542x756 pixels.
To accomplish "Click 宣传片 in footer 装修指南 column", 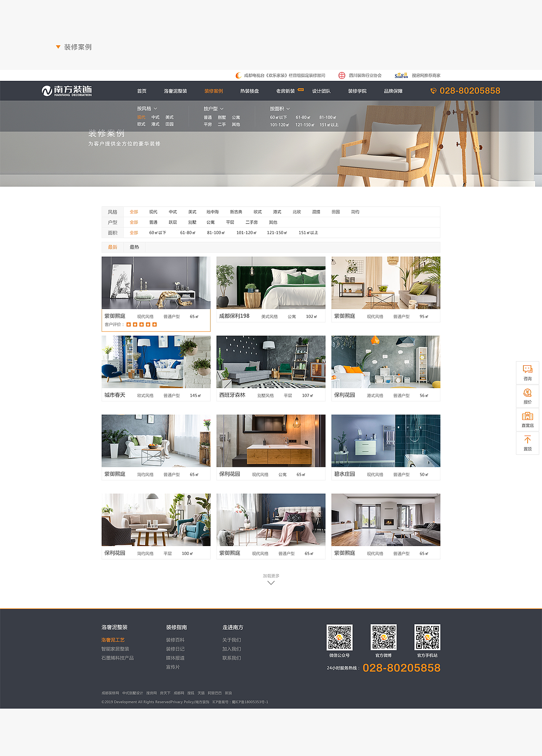I will (173, 667).
